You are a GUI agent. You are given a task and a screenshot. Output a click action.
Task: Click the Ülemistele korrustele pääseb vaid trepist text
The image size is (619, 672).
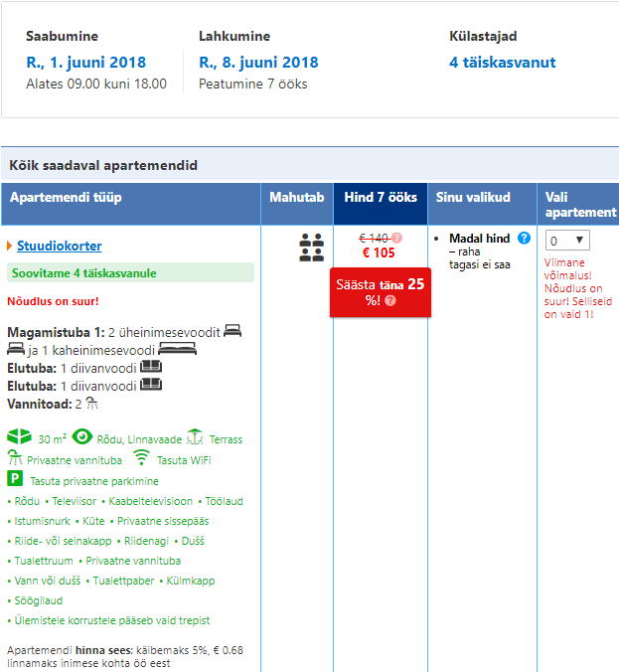[x=112, y=620]
